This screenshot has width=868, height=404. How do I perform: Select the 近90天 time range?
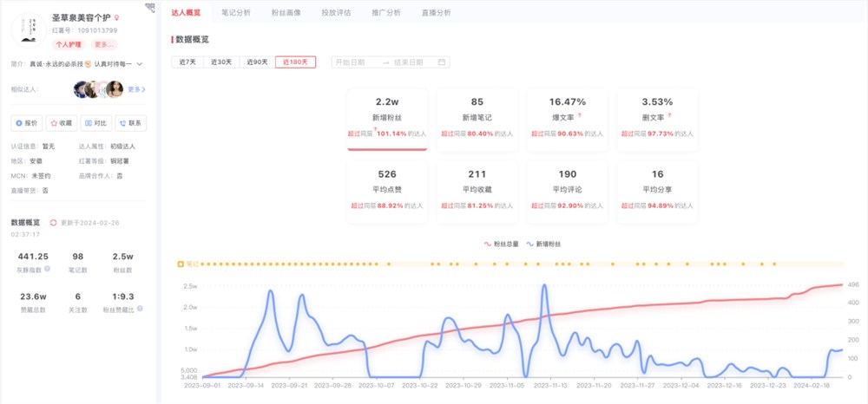[x=258, y=62]
